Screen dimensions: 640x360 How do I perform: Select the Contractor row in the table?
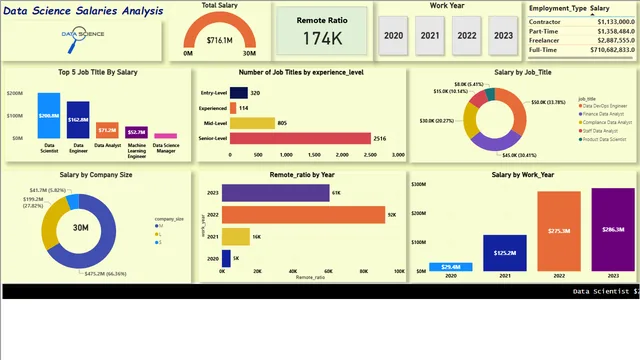[582, 22]
